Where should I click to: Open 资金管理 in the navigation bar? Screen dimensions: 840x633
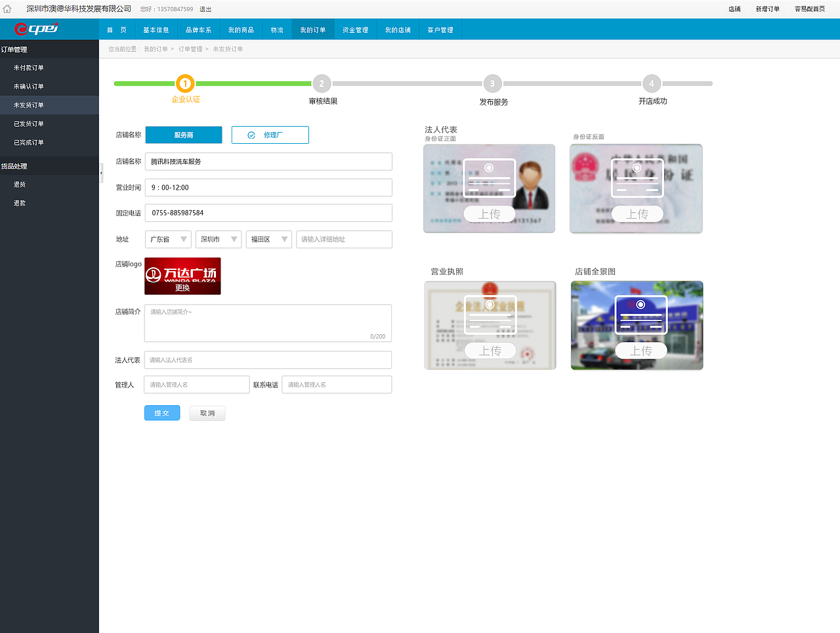[355, 30]
